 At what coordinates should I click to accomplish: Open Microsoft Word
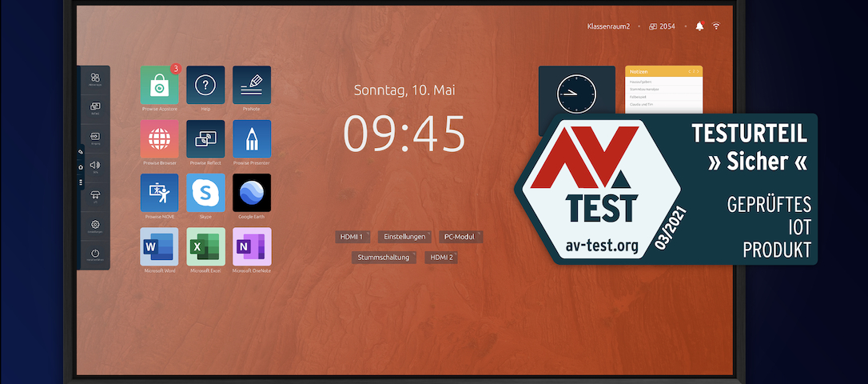159,246
